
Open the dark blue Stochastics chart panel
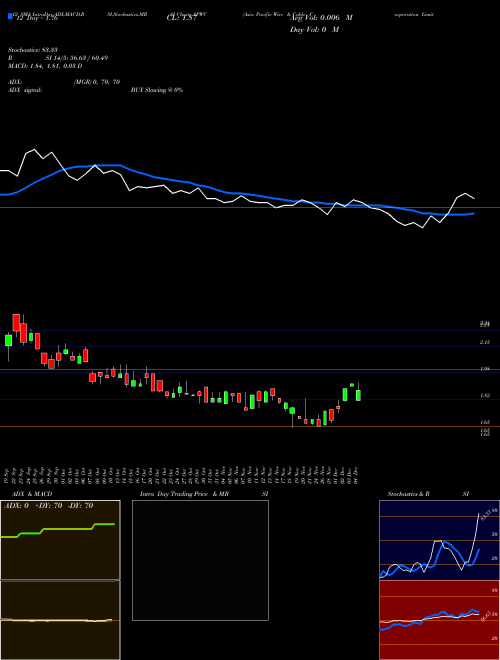(439, 540)
